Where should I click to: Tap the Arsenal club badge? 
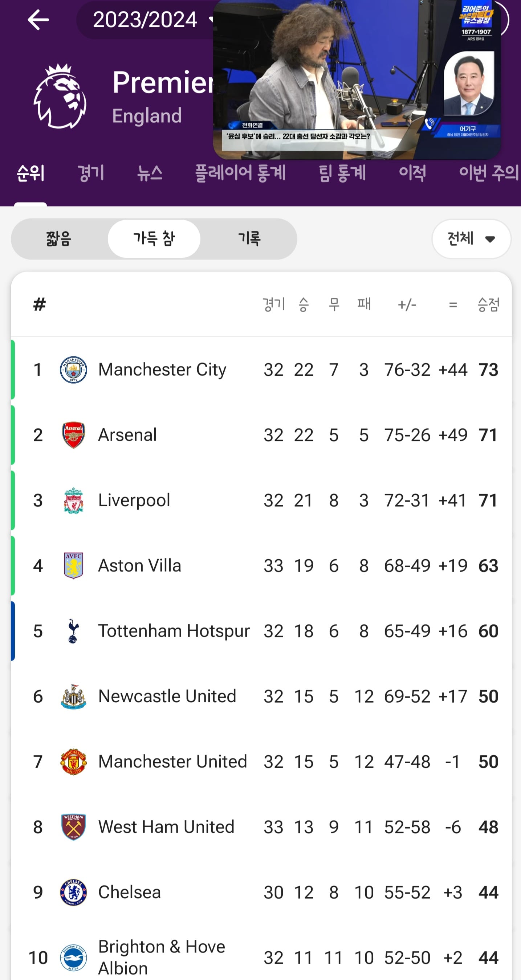[73, 435]
